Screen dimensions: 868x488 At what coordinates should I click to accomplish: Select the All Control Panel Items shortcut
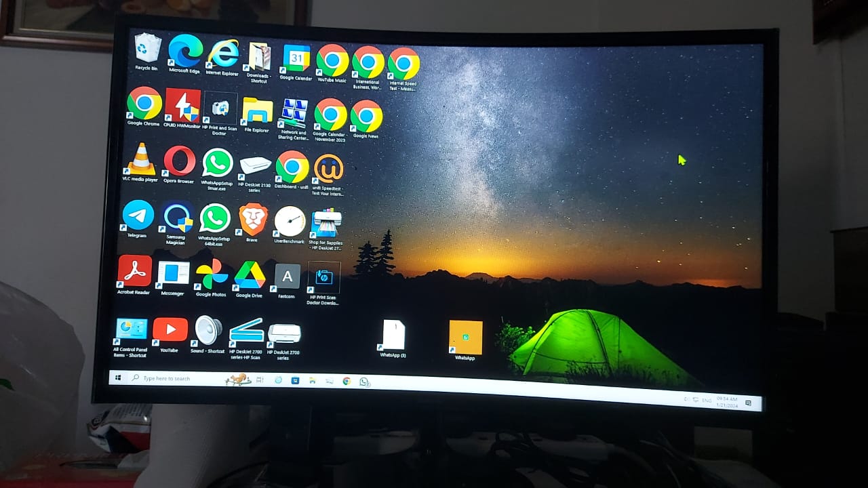point(130,337)
